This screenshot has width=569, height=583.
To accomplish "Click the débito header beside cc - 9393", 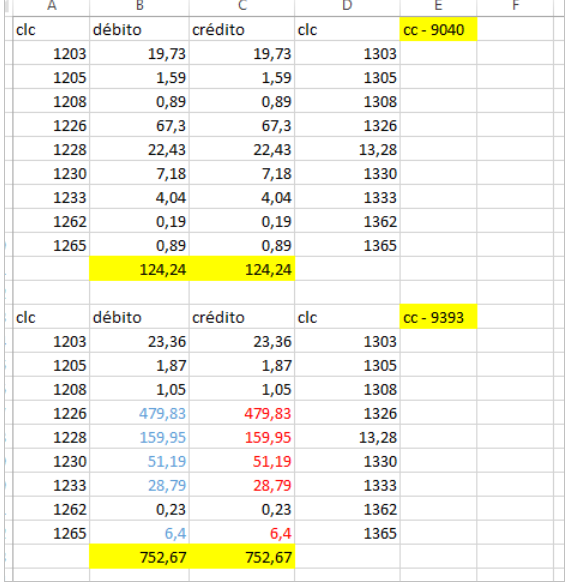I will pos(139,317).
